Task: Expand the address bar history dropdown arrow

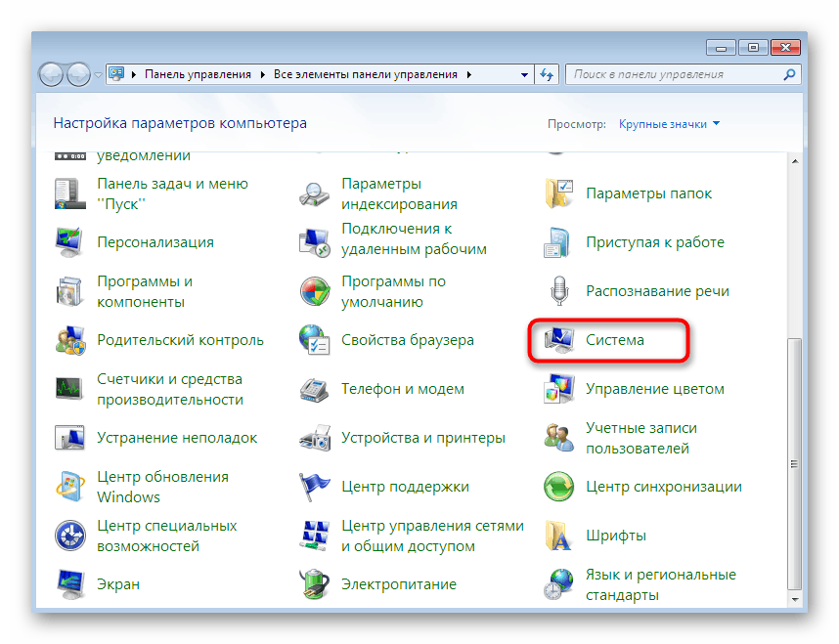Action: point(524,75)
